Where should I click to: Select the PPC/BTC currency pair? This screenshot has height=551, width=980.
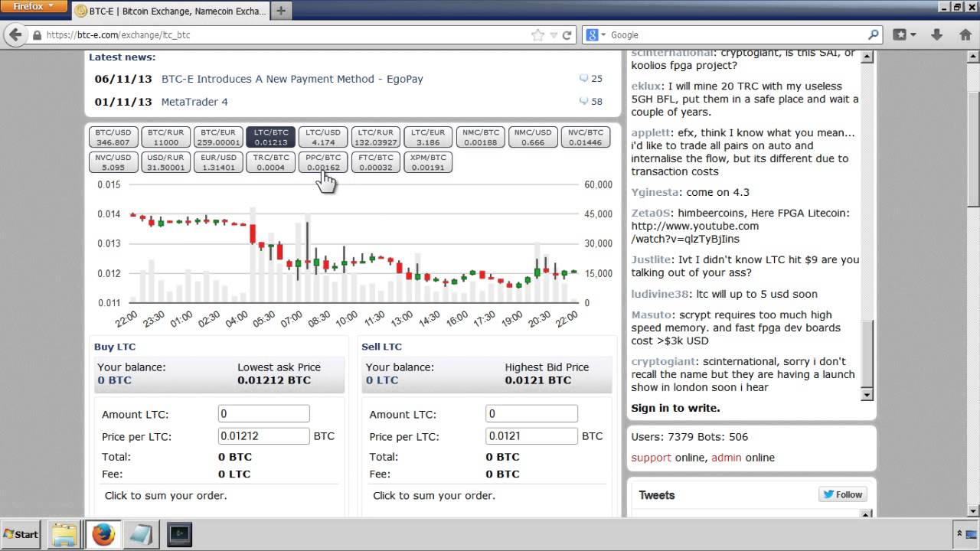pos(323,162)
